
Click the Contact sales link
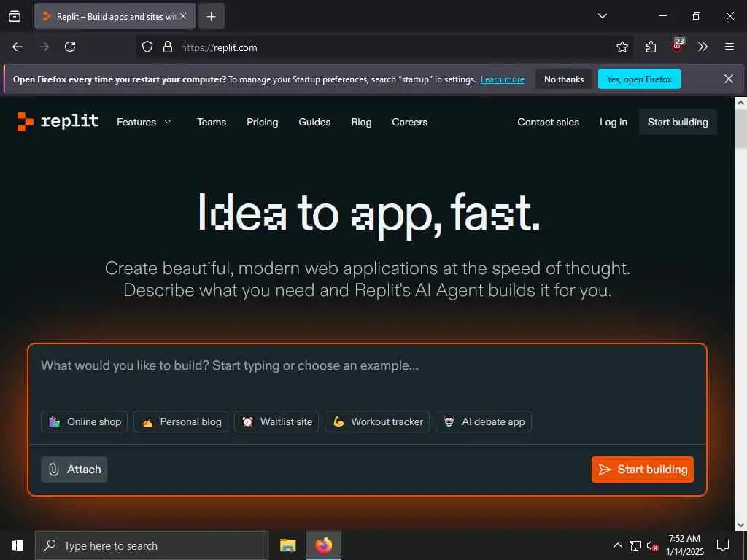549,122
